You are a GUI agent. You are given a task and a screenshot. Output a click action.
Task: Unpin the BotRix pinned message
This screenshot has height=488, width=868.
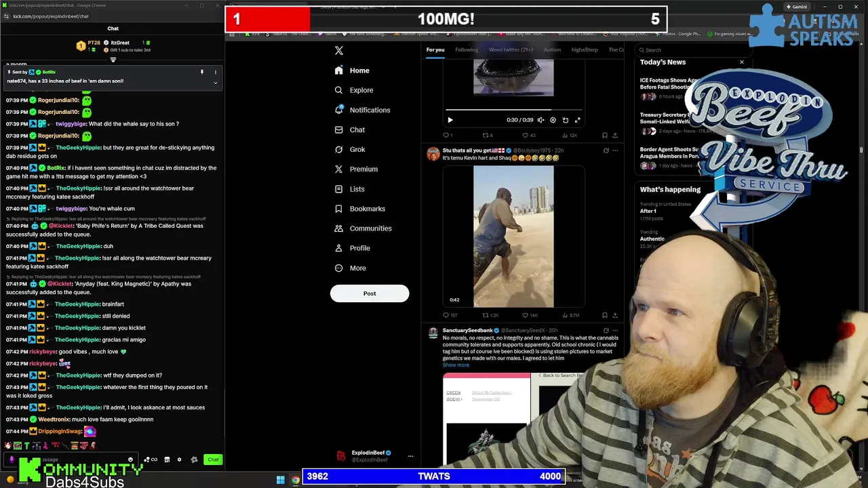pyautogui.click(x=201, y=72)
